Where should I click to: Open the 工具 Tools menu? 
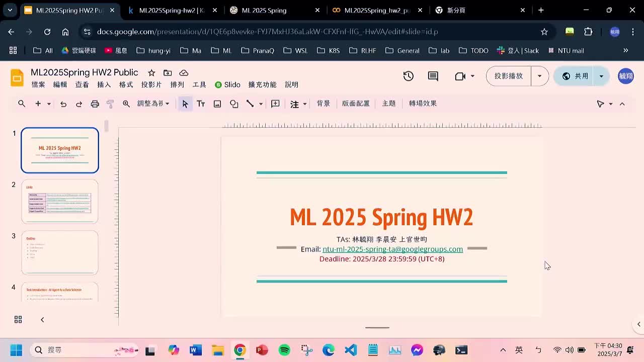pos(199,84)
